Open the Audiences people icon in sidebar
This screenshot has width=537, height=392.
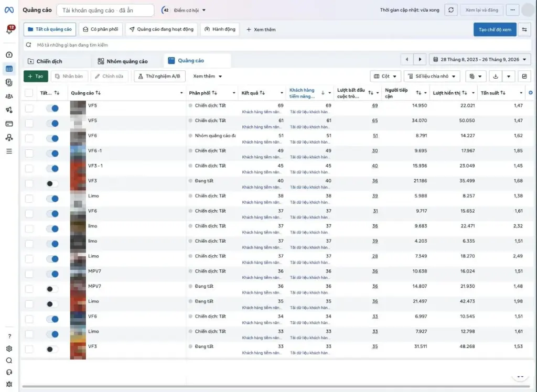(9, 96)
